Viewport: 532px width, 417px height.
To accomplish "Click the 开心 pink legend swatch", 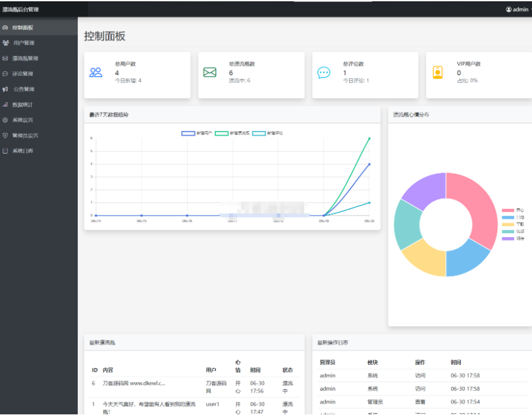I will point(508,210).
